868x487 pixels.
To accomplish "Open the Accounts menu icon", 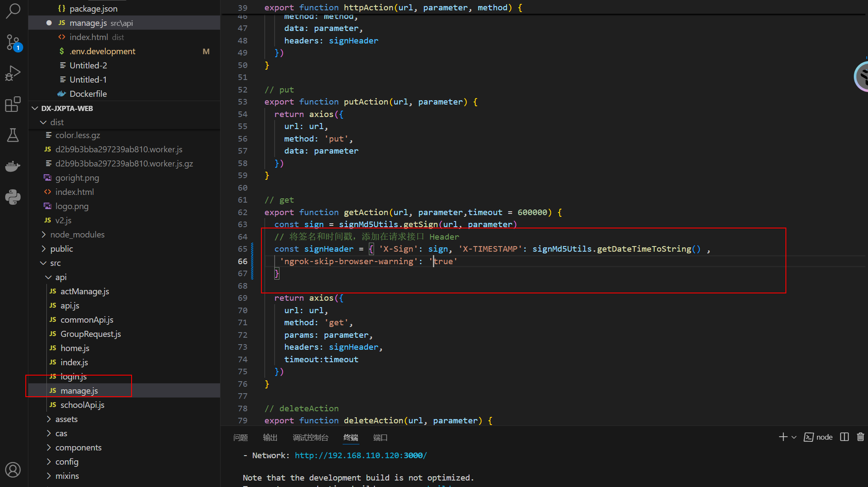I will click(x=13, y=470).
